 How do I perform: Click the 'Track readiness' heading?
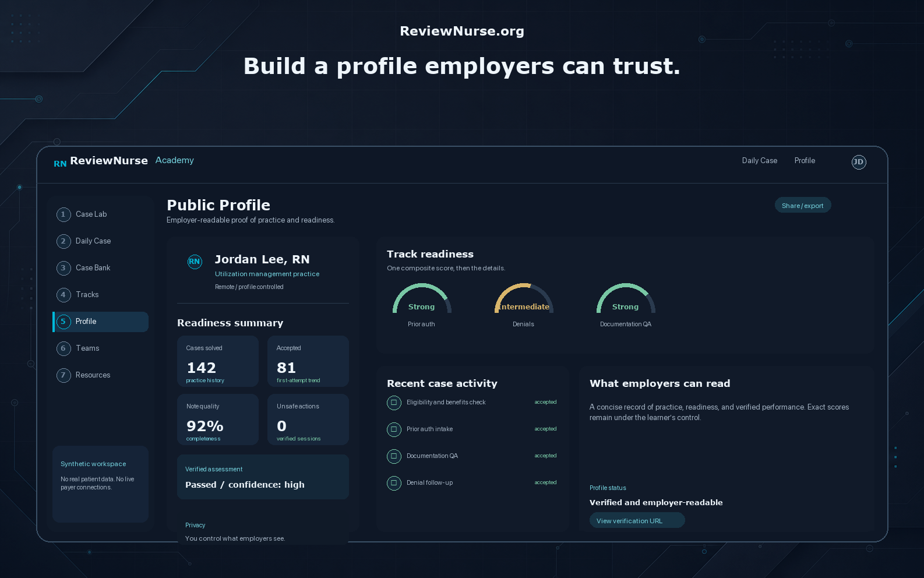pyautogui.click(x=430, y=254)
